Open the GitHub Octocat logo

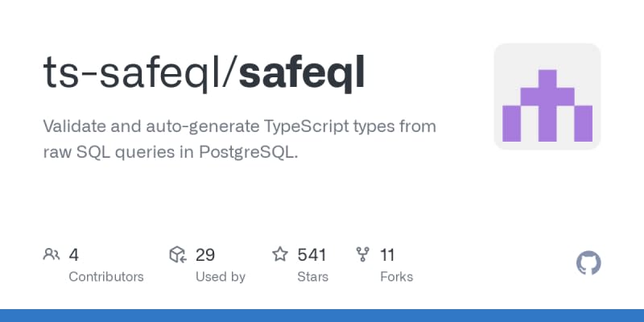(x=589, y=263)
